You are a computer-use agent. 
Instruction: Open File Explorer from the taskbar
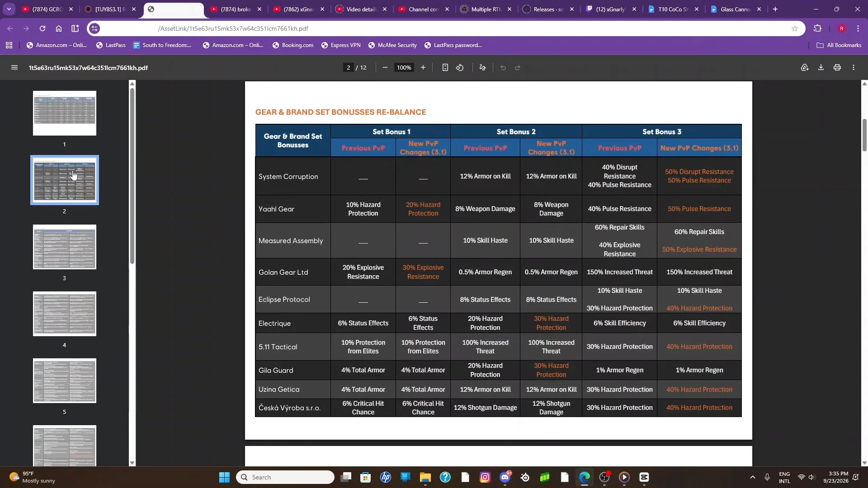click(425, 477)
